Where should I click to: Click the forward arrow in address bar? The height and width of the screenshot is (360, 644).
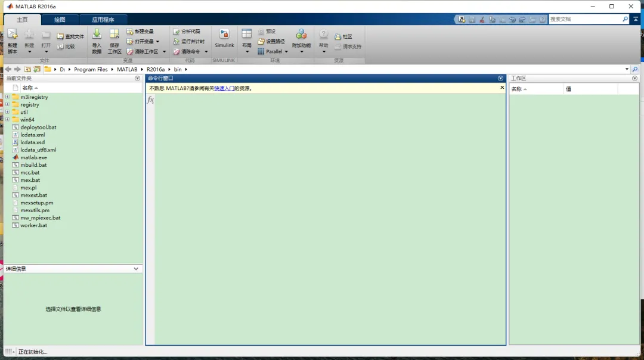coord(17,69)
